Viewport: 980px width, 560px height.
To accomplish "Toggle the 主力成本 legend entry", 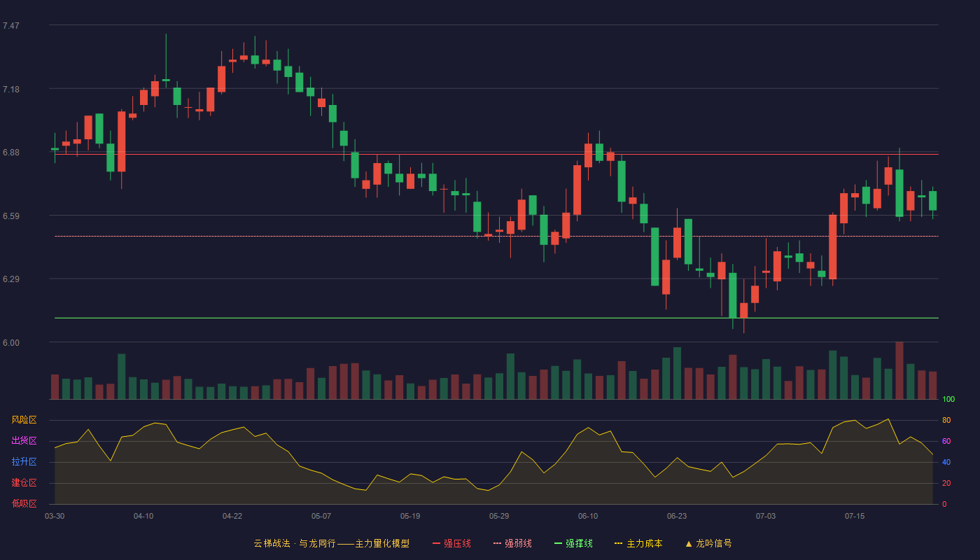I will click(x=638, y=543).
